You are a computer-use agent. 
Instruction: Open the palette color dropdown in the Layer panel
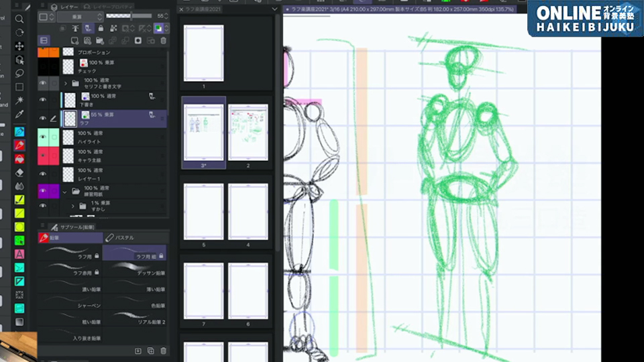click(46, 17)
